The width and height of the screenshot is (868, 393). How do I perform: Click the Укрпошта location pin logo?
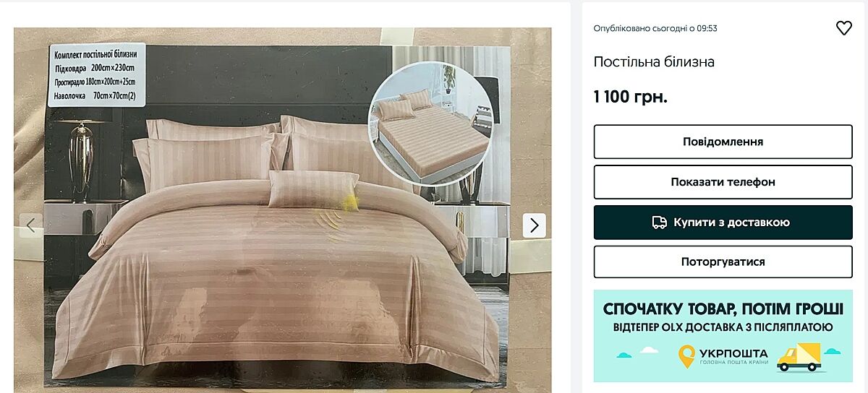[686, 357]
